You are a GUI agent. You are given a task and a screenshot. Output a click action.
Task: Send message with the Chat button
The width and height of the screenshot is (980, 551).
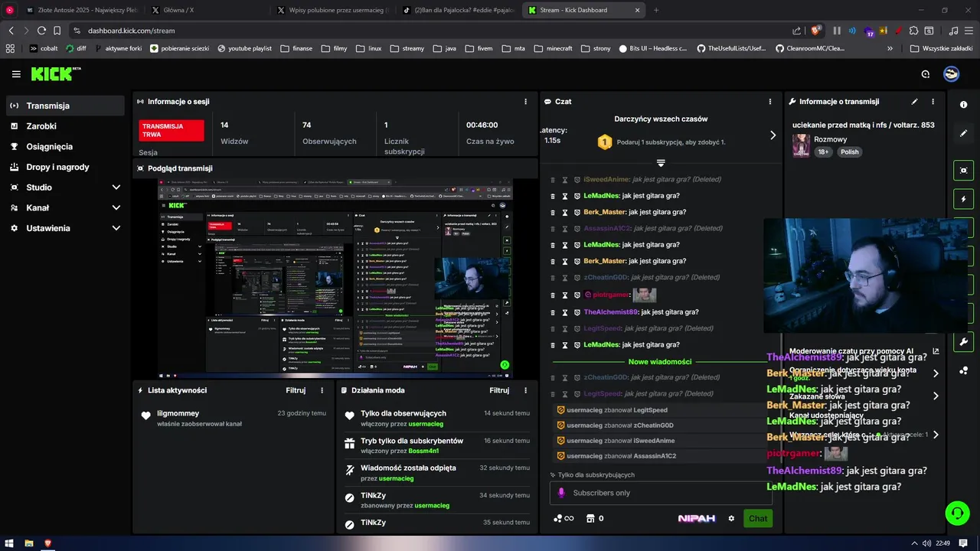pos(758,518)
